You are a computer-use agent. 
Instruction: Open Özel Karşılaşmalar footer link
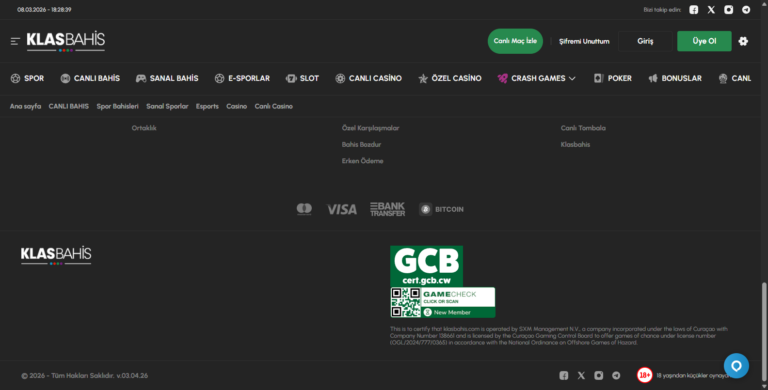370,128
